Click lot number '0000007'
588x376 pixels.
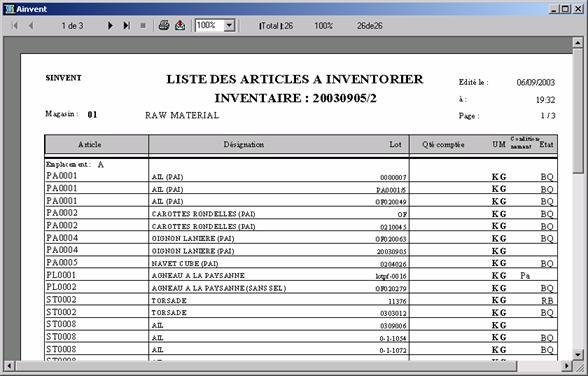coord(393,177)
